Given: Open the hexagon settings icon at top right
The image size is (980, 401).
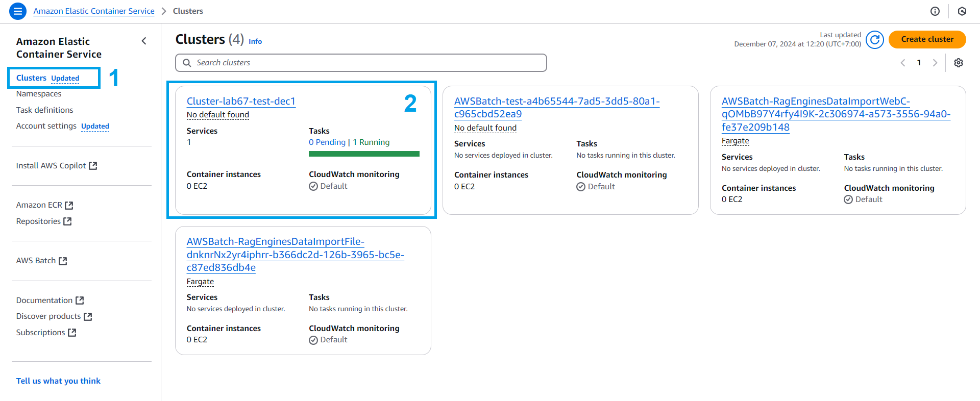Looking at the screenshot, I should click(x=962, y=11).
